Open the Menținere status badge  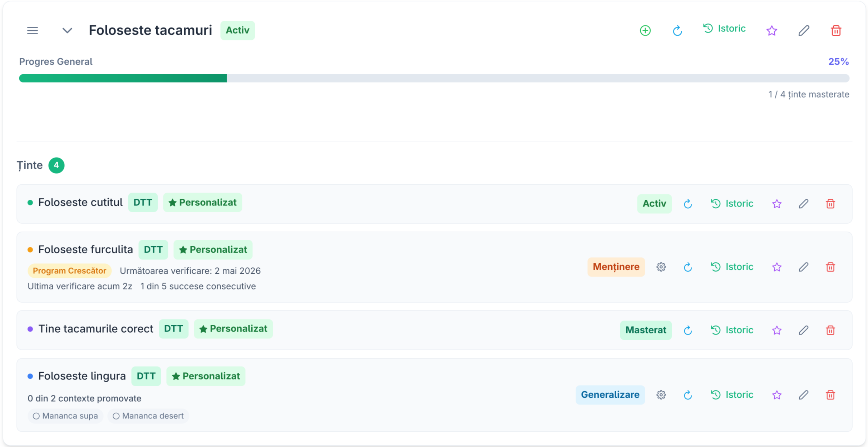(x=616, y=267)
